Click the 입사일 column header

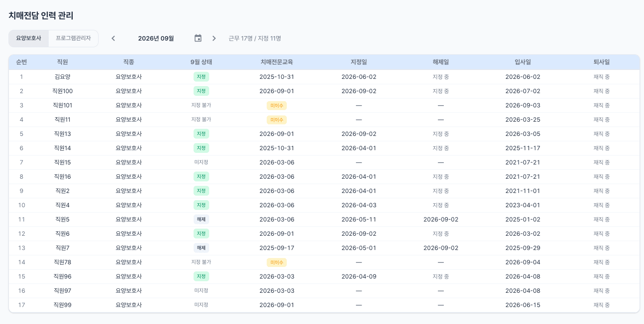click(523, 62)
